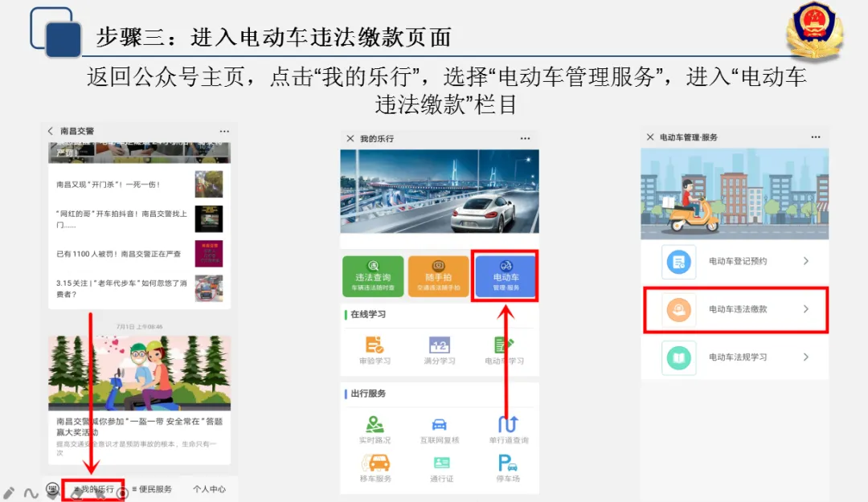Open 停车场 parking icon
Image resolution: width=868 pixels, height=502 pixels.
[508, 463]
